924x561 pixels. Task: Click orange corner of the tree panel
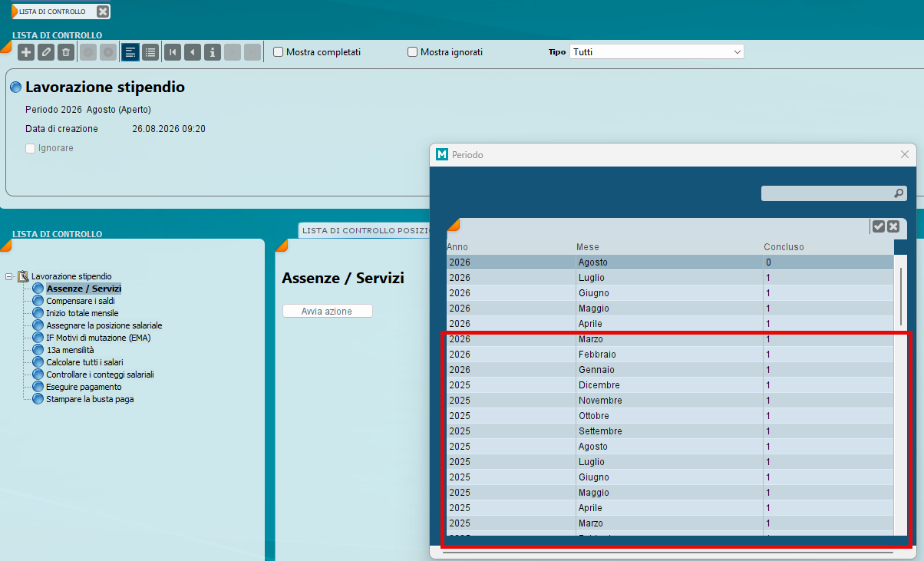(5, 245)
